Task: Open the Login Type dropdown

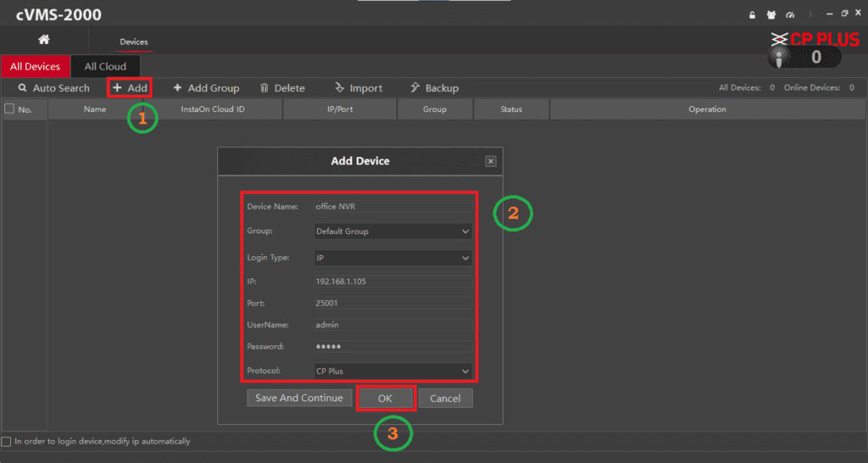Action: (x=392, y=258)
